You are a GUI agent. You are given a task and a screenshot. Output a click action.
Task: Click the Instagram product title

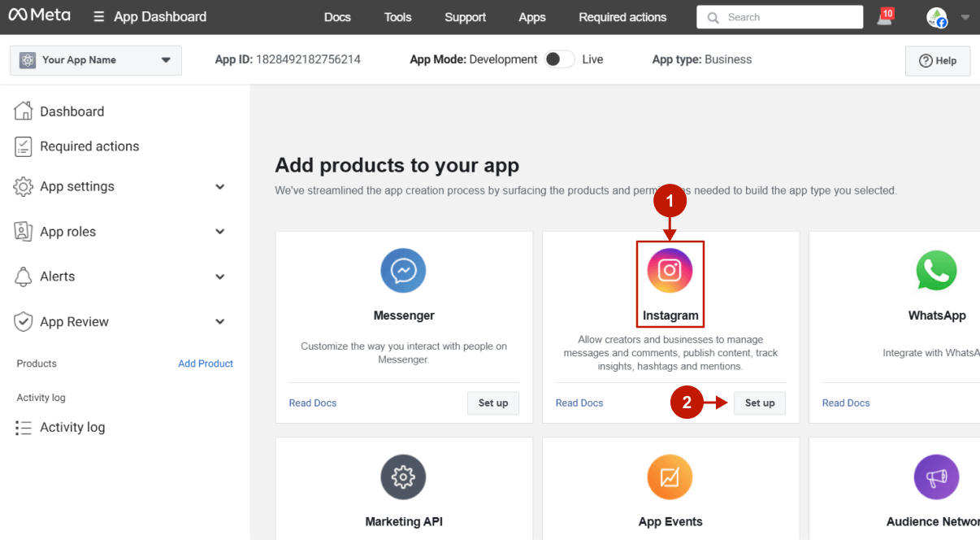[670, 316]
